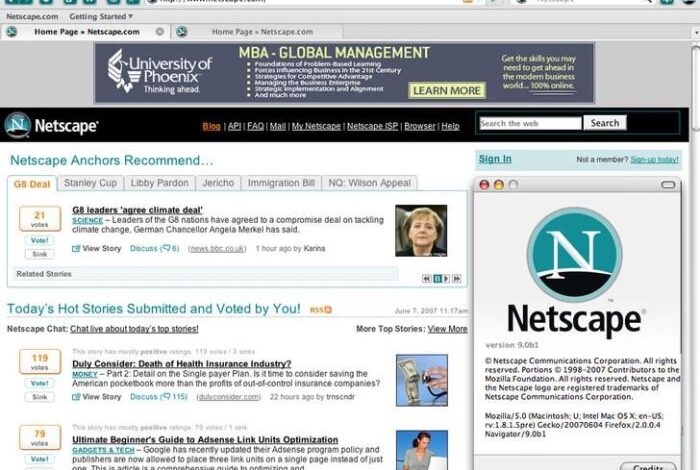Jump to last anchor story
This screenshot has width=700, height=470.
pyautogui.click(x=456, y=279)
